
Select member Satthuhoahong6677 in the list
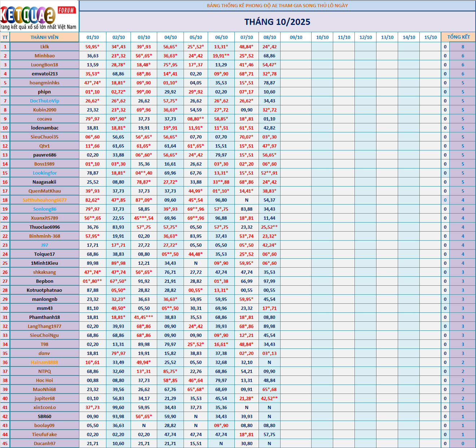point(45,200)
